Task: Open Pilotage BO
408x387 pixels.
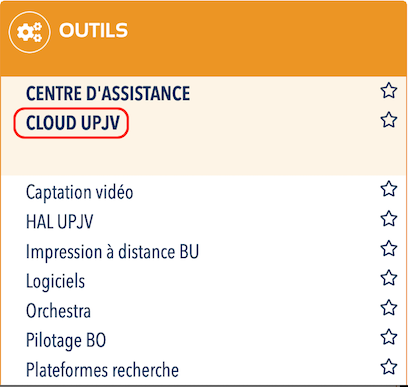Action: point(66,340)
